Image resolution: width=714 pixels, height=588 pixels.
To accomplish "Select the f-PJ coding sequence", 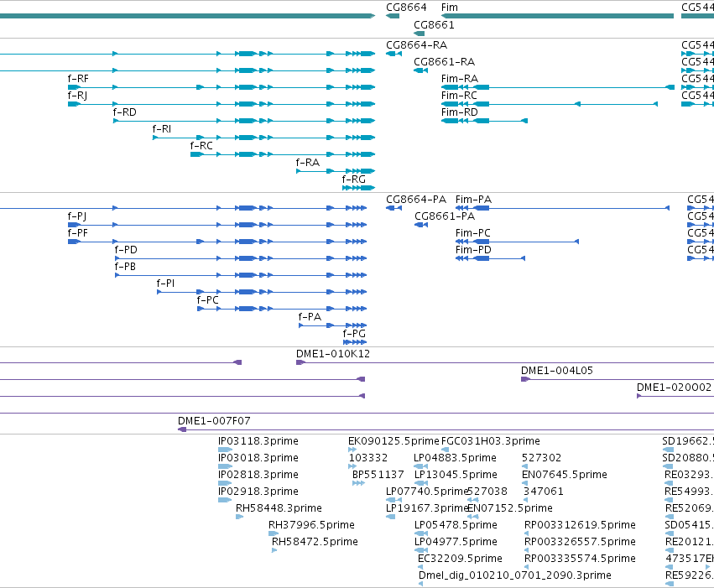I will (x=217, y=225).
